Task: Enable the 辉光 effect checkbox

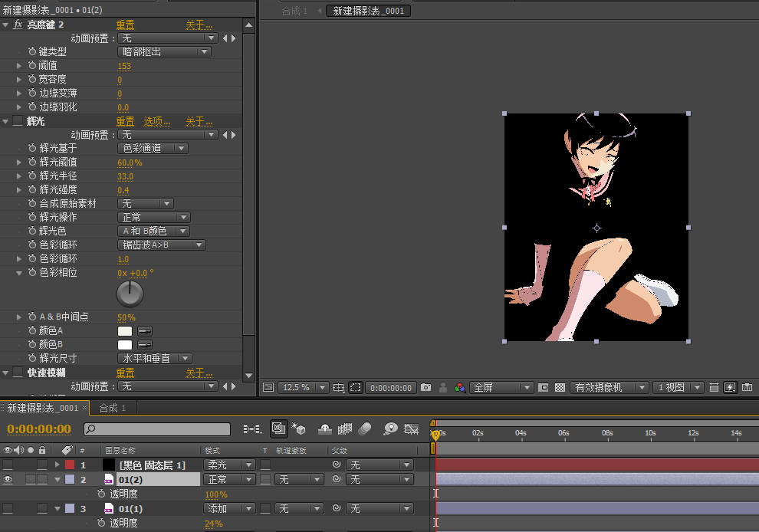Action: (x=17, y=121)
